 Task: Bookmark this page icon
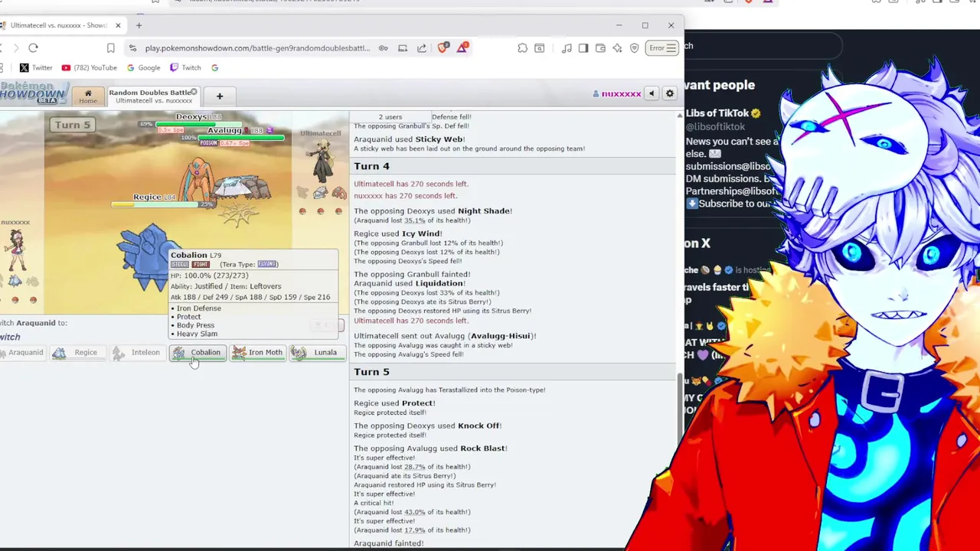[x=111, y=48]
